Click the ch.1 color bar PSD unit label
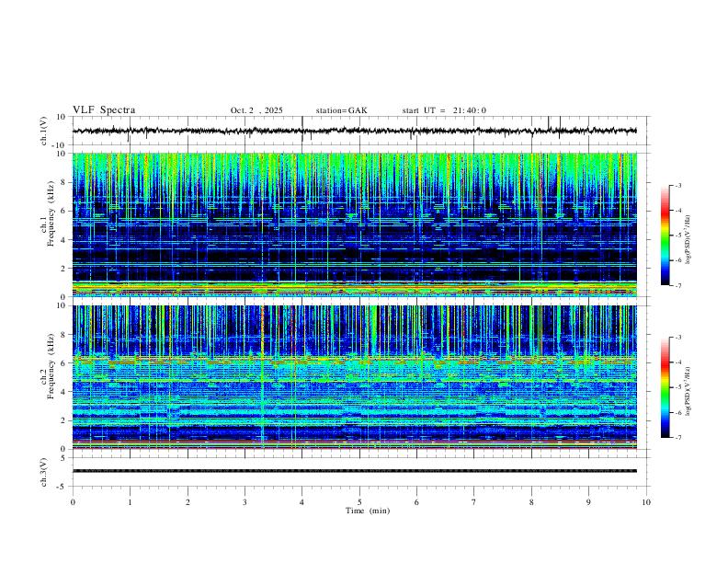The width and height of the screenshot is (728, 563). [x=689, y=240]
